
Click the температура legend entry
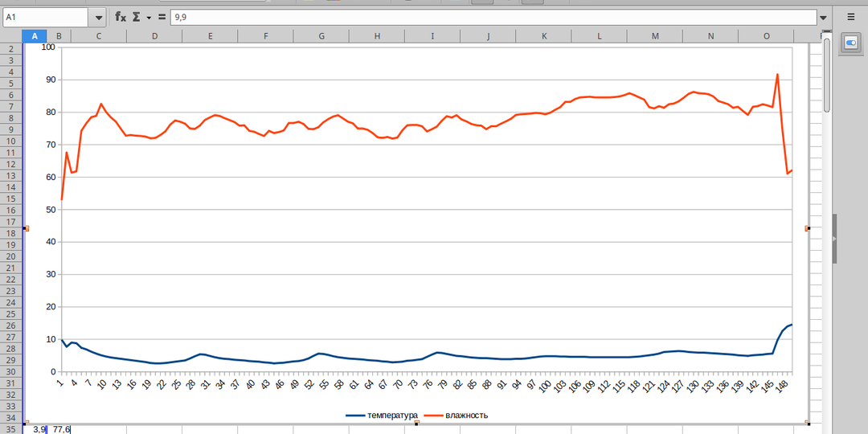(x=382, y=416)
